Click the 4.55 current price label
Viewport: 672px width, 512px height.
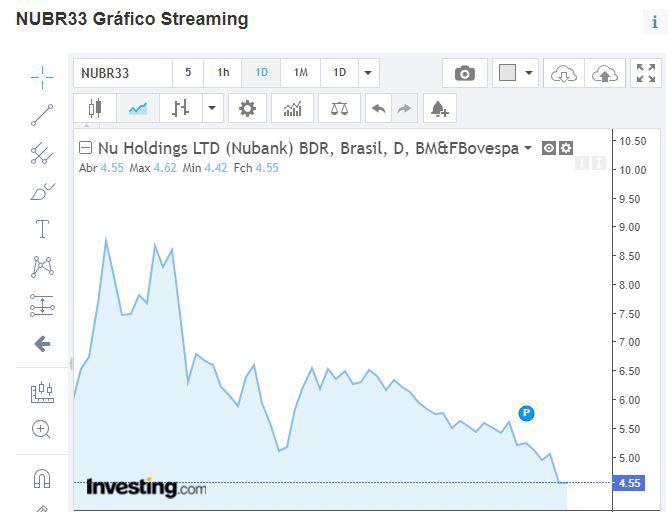(x=629, y=483)
